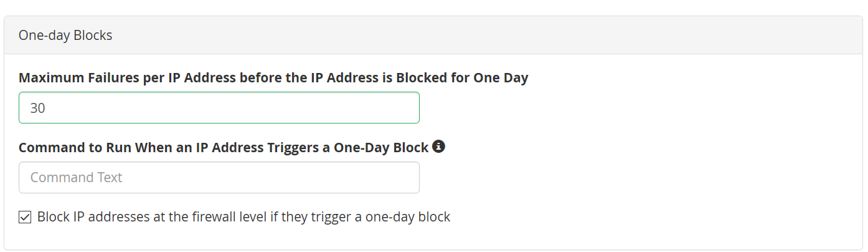The width and height of the screenshot is (868, 252).
Task: Focus the Maximum Failures per IP Address field
Action: (x=219, y=108)
